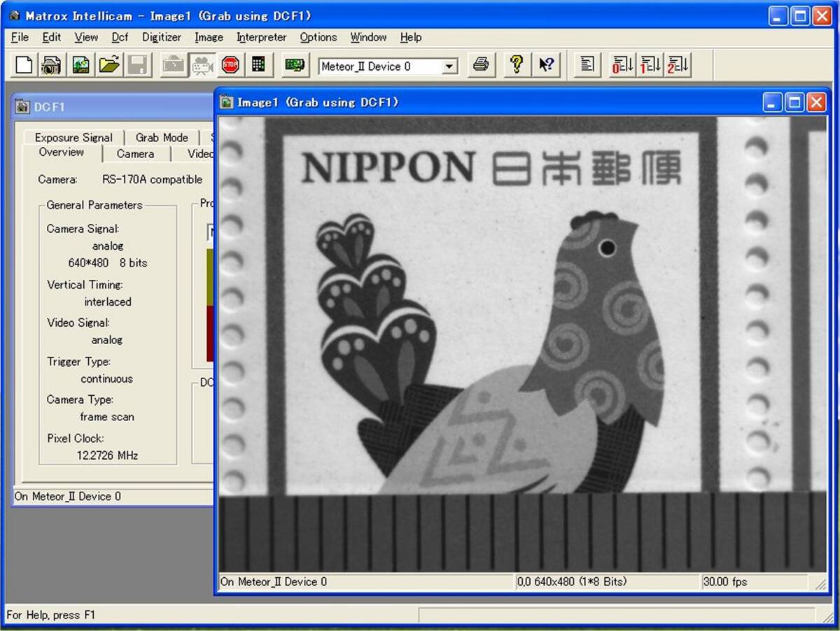Click the continuous grab video camera icon
Image resolution: width=840 pixels, height=631 pixels.
(202, 66)
